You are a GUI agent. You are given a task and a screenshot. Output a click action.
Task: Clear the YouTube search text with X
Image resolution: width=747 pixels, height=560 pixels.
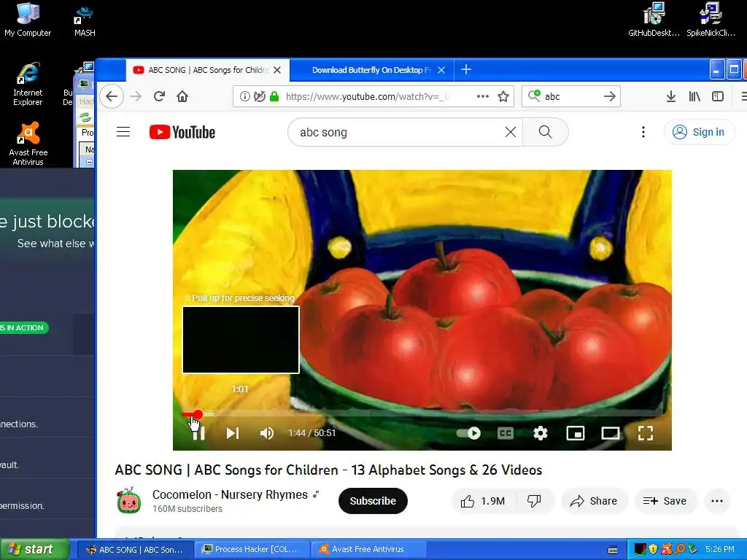pos(510,132)
